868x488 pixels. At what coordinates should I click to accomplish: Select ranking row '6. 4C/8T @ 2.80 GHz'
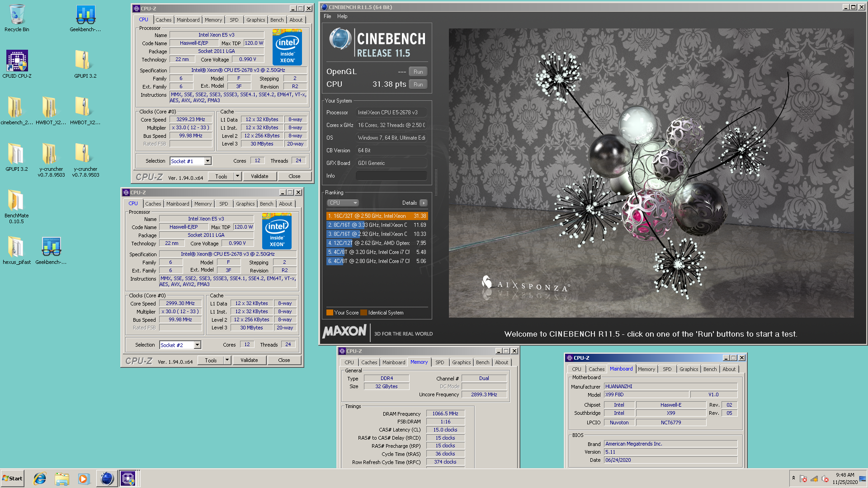point(377,261)
